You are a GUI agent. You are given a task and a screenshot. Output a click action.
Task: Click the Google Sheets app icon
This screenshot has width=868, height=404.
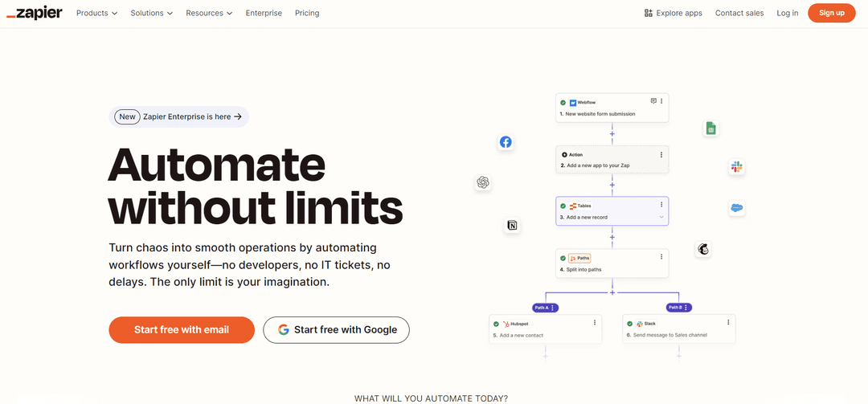click(x=710, y=129)
